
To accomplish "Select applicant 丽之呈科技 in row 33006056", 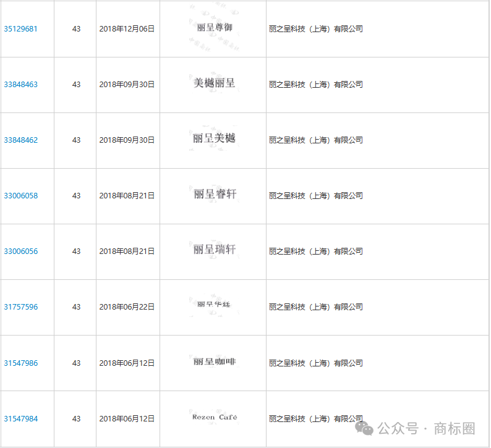I will (x=315, y=251).
